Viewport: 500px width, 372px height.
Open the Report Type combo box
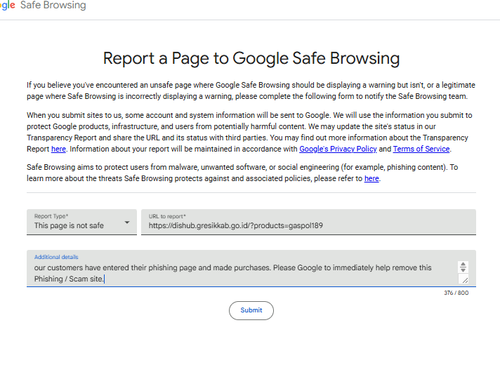tap(82, 222)
